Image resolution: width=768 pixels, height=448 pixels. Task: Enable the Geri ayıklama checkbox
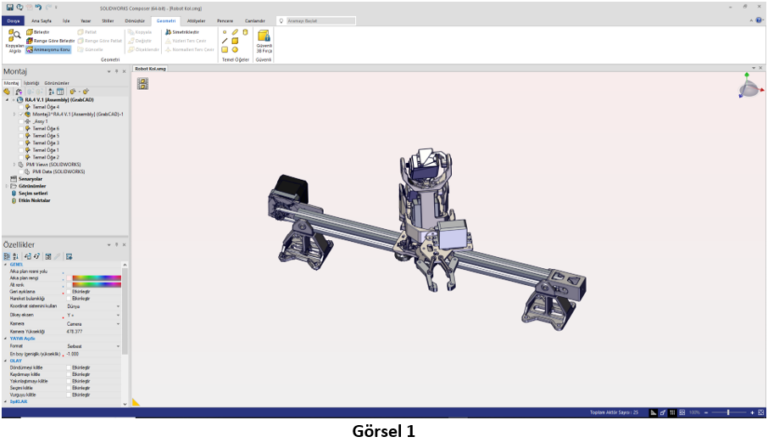tap(69, 291)
